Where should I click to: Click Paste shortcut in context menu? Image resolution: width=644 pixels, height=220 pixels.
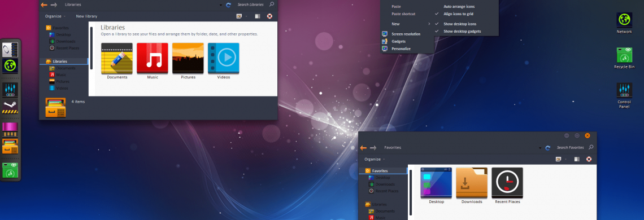point(403,14)
